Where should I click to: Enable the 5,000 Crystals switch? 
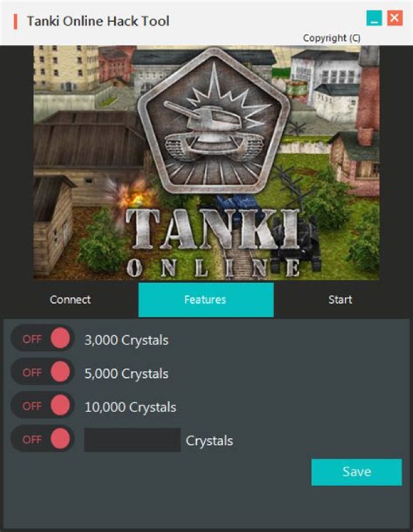click(42, 371)
